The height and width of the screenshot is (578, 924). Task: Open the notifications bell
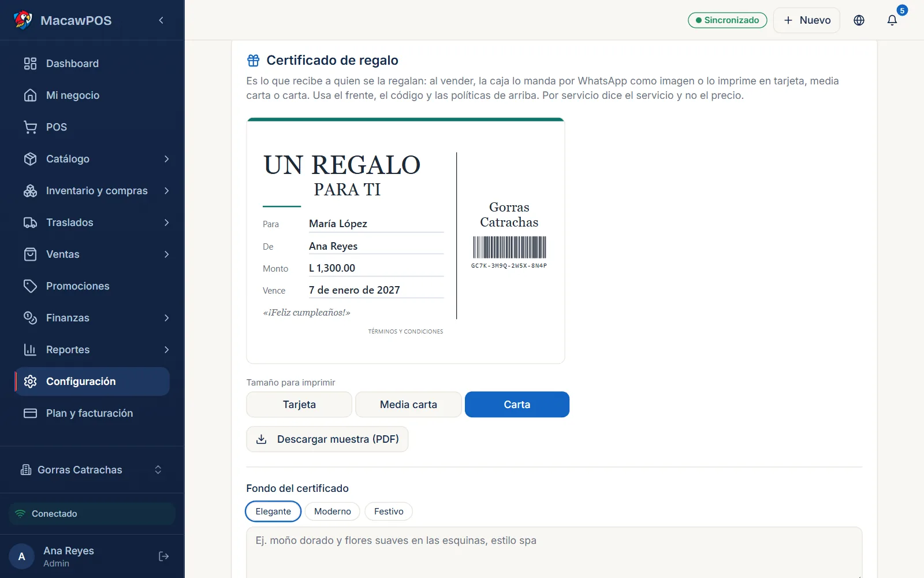pos(892,20)
